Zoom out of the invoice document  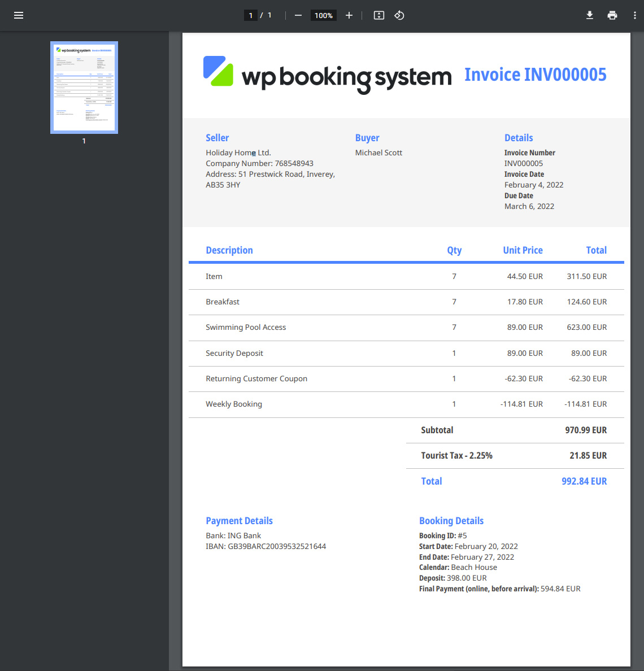tap(298, 15)
